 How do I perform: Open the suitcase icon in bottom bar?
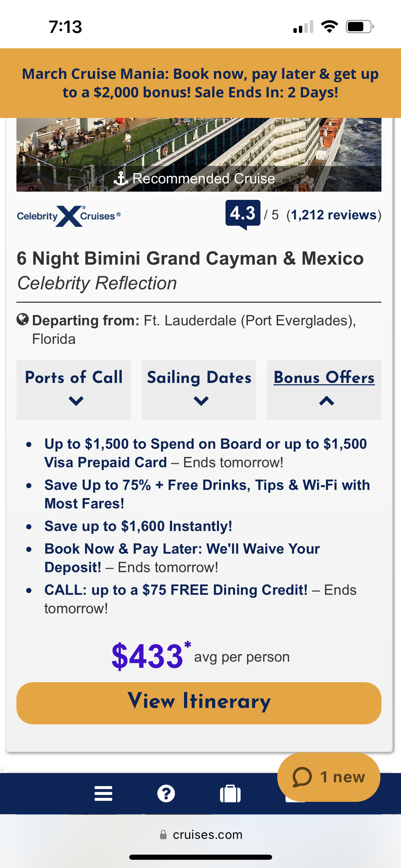point(230,794)
